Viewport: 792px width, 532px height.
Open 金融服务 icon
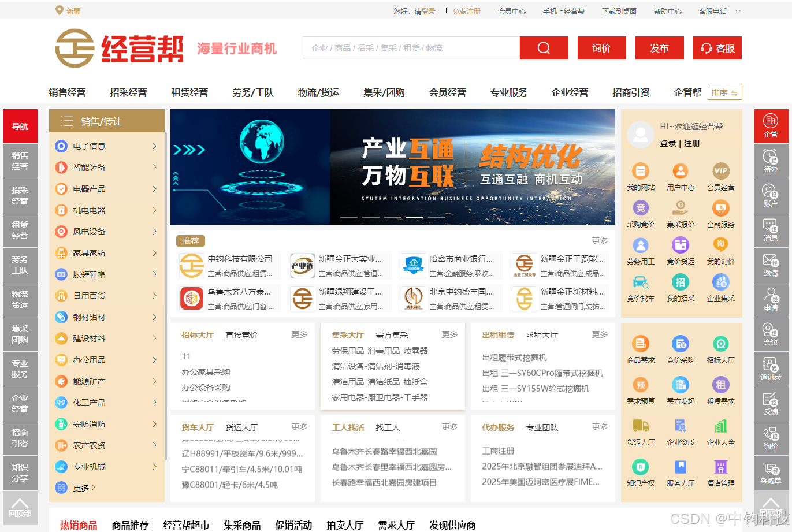pyautogui.click(x=720, y=208)
